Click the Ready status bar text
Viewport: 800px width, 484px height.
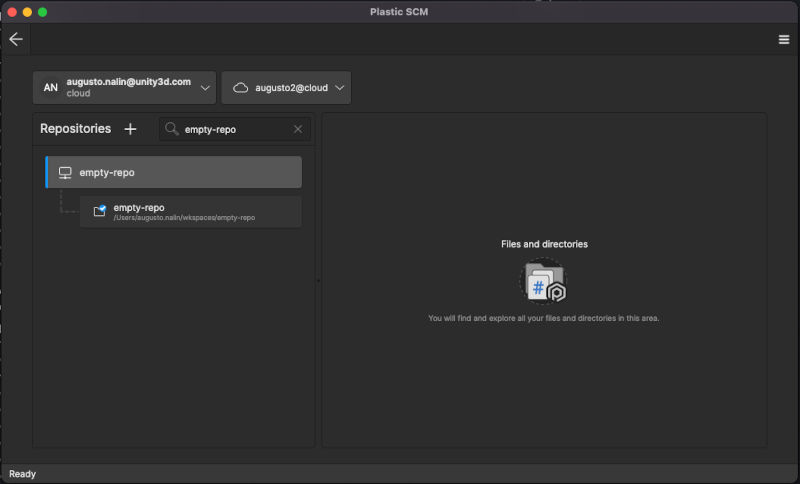pyautogui.click(x=22, y=474)
